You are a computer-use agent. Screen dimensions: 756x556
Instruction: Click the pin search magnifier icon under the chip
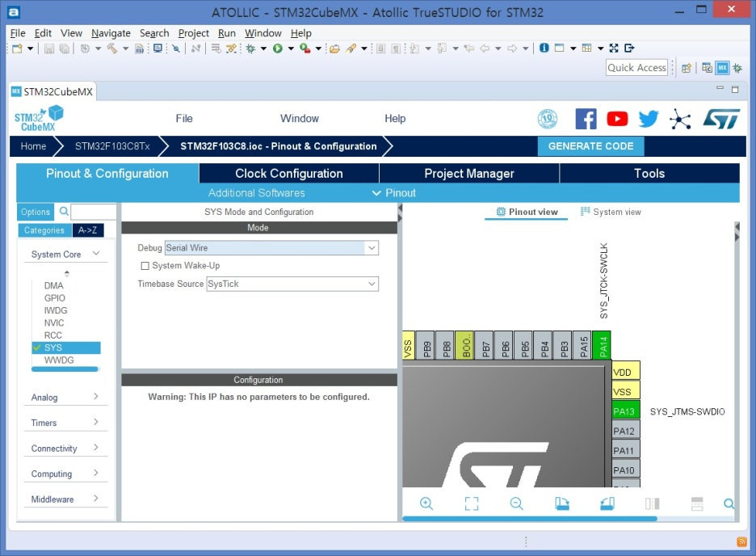pyautogui.click(x=729, y=504)
